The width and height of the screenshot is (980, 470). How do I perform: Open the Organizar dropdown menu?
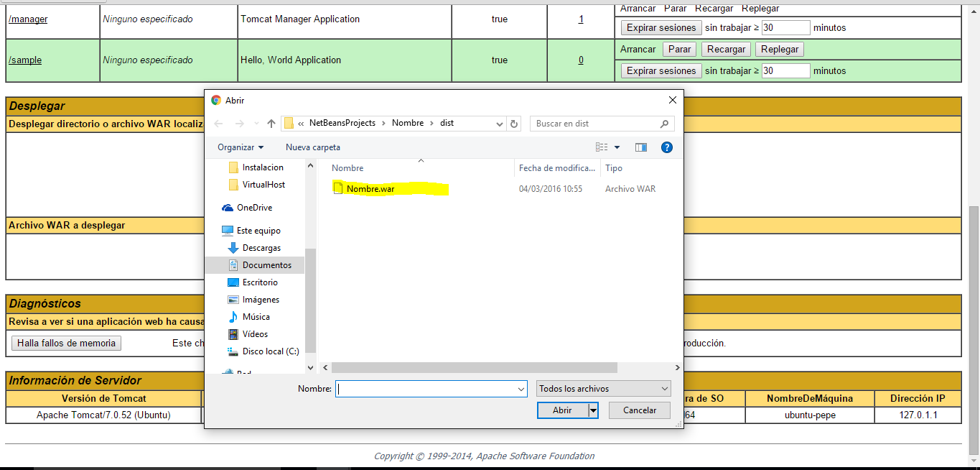coord(241,147)
